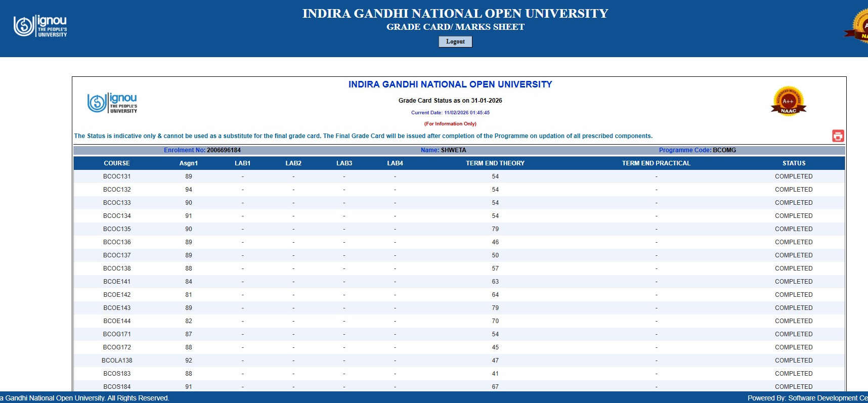Click assignment mark 91 in the BCOC134 row
868x403 pixels.
click(x=189, y=216)
